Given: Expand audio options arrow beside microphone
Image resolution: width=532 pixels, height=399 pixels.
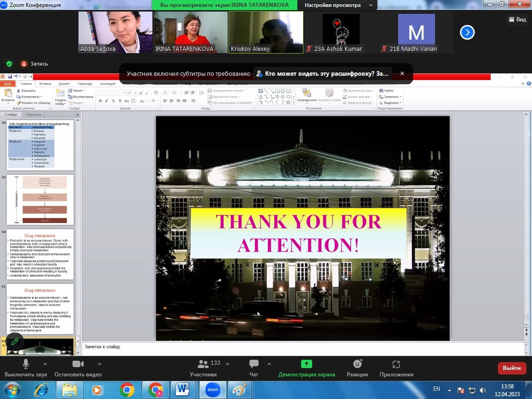Looking at the screenshot, I should click(x=45, y=364).
